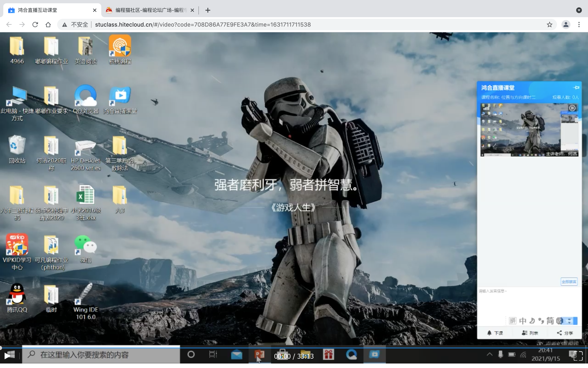This screenshot has width=588, height=368.
Task: Open the 列表 attendee list
Action: pyautogui.click(x=530, y=333)
